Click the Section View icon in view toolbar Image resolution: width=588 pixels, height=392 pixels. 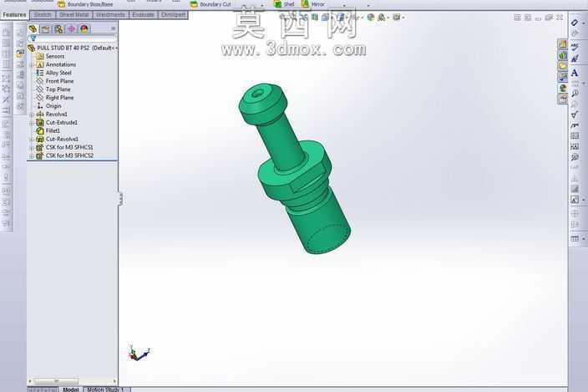tap(315, 18)
